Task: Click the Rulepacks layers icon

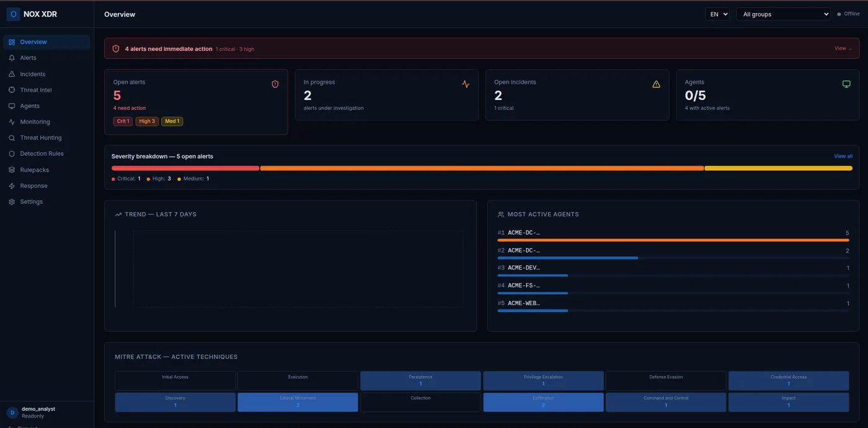Action: [12, 170]
